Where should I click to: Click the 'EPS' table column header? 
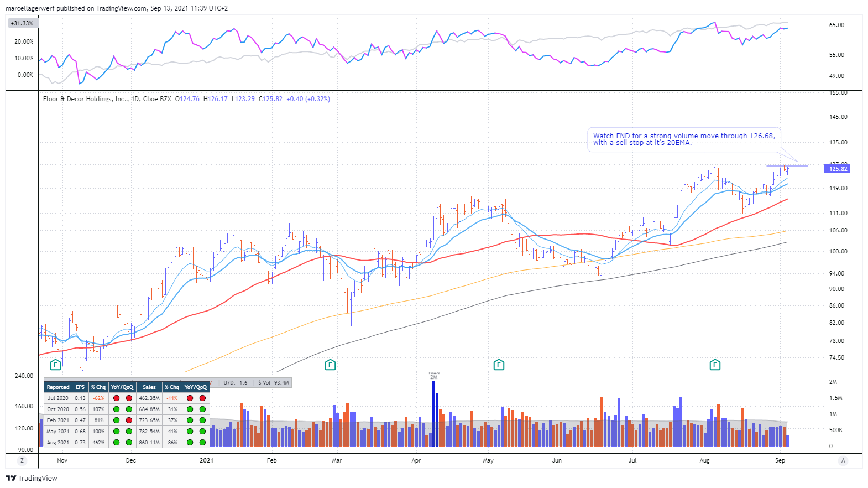click(x=80, y=387)
